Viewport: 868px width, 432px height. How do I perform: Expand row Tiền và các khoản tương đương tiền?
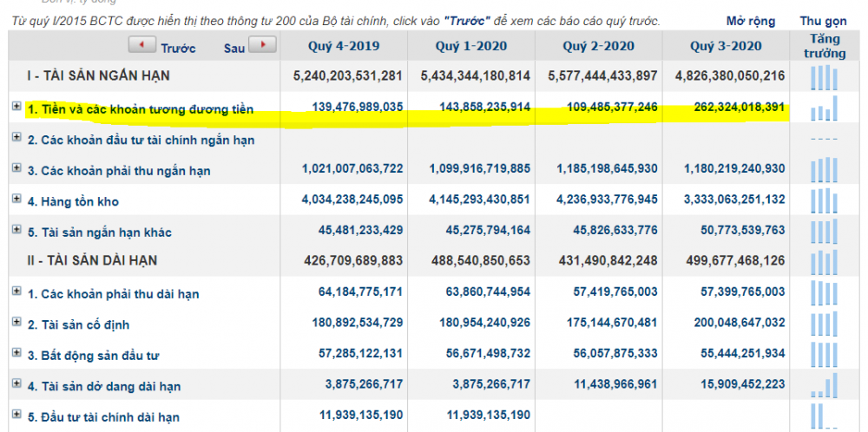pos(16,106)
